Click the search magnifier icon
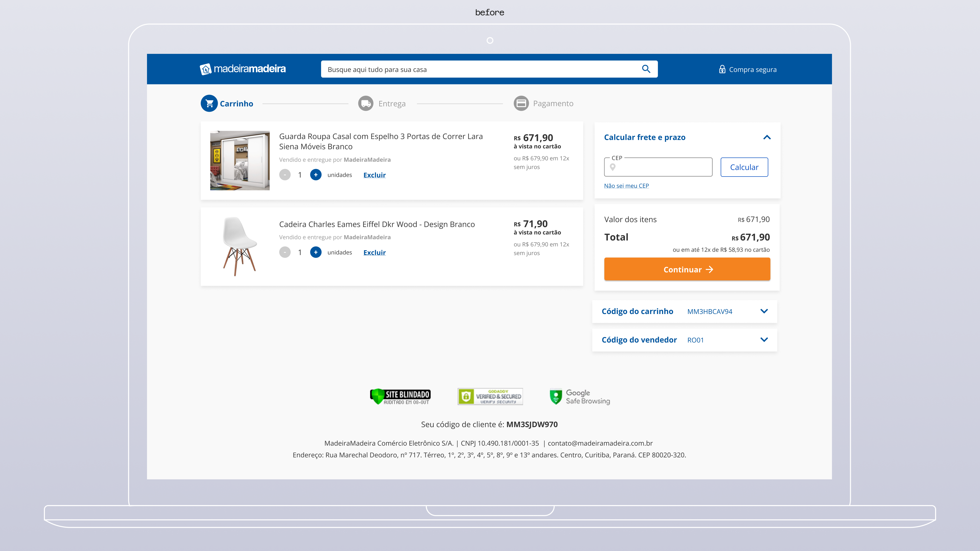Viewport: 980px width, 551px height. click(646, 69)
